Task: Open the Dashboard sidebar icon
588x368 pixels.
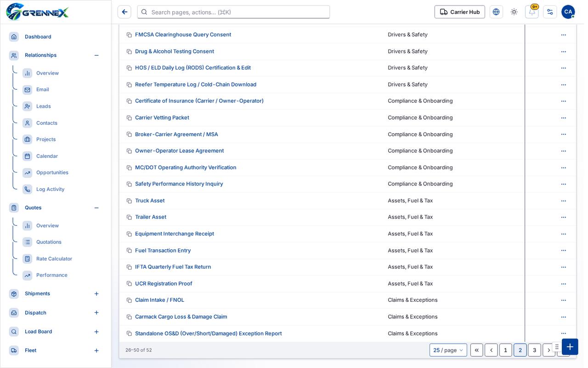Action: pos(14,37)
